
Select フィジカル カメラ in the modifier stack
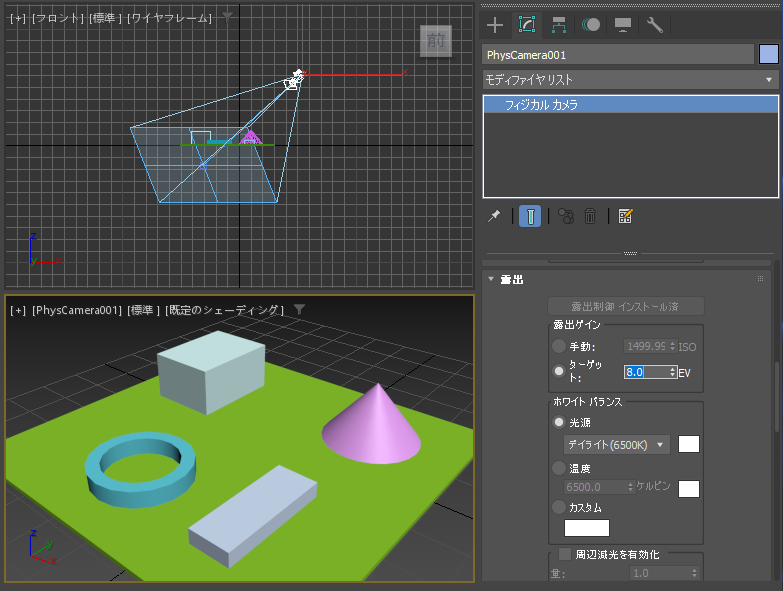(630, 104)
